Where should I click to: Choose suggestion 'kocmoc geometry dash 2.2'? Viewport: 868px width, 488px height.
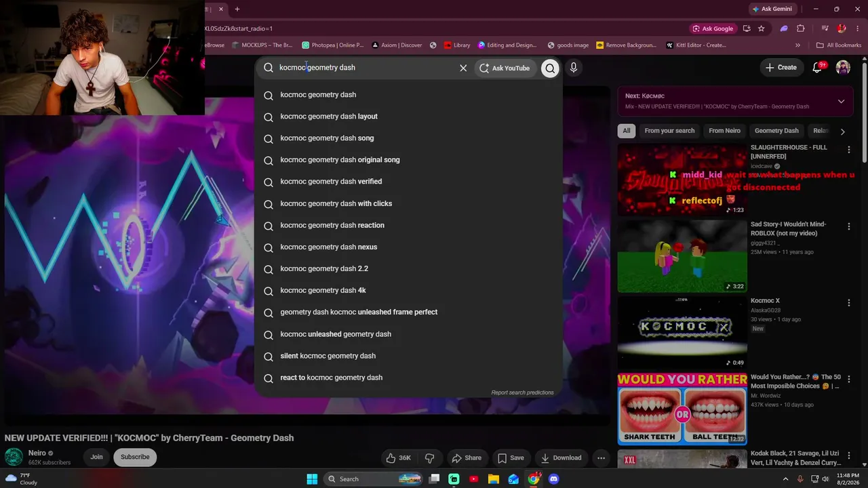tap(408, 268)
